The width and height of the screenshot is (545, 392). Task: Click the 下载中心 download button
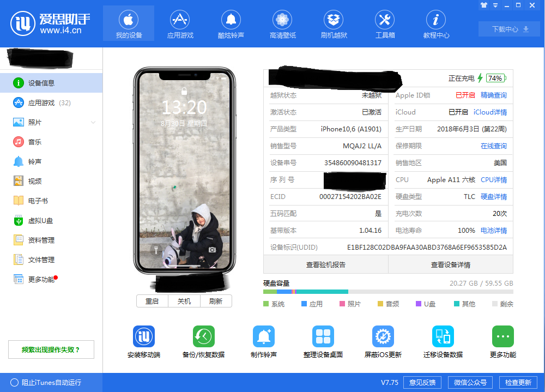pyautogui.click(x=510, y=29)
